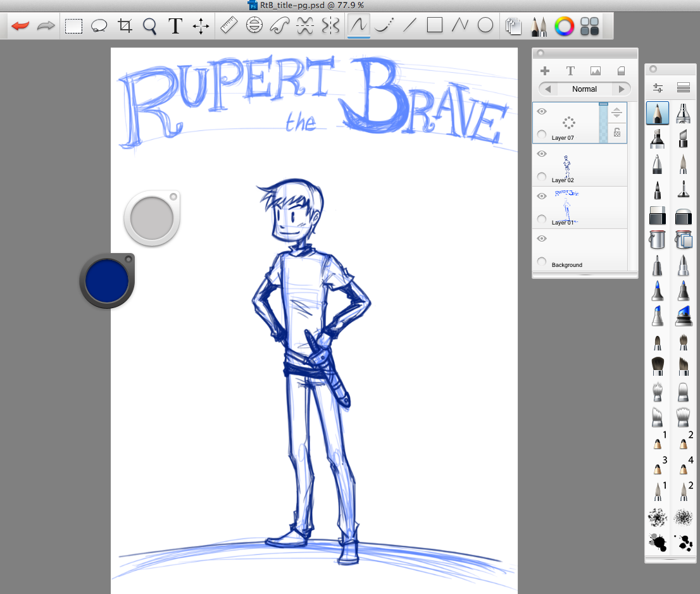
Task: Select the Crop tool
Action: 125,26
